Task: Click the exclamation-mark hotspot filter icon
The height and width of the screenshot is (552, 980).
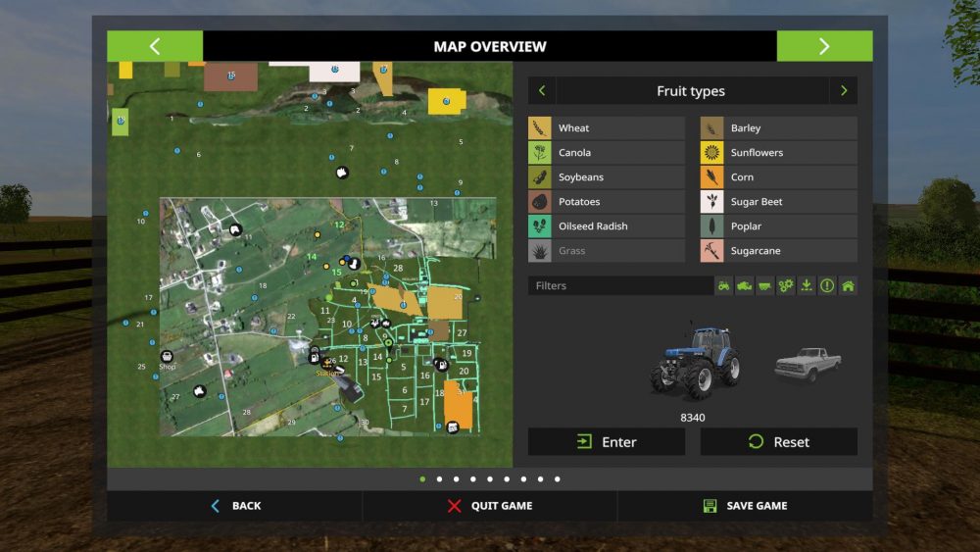Action: [x=827, y=285]
